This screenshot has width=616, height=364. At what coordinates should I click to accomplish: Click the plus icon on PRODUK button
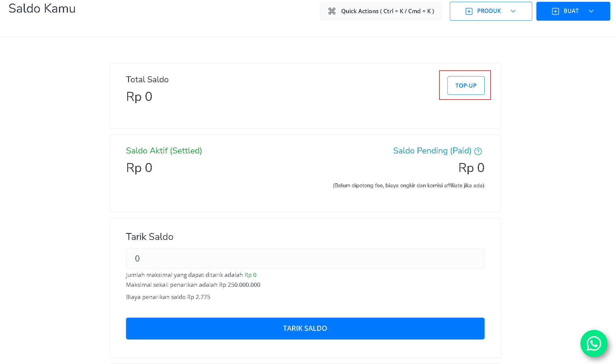469,11
